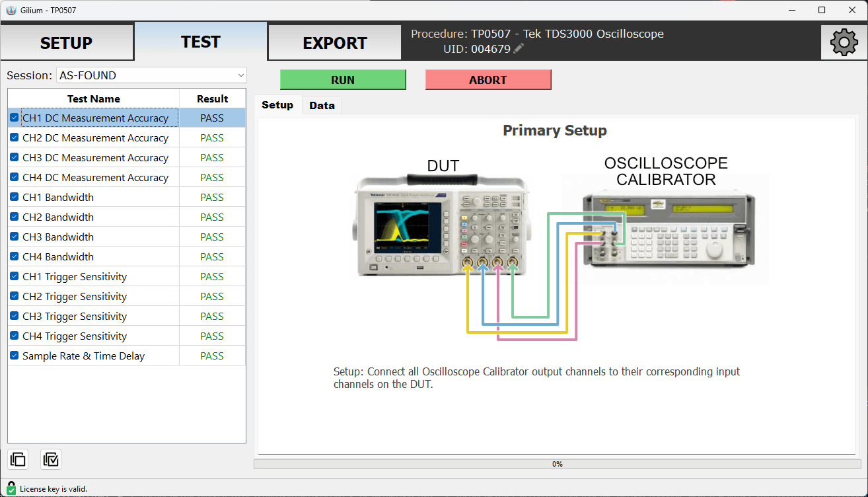Screen dimensions: 868x497
Task: Select the CH4 Trigger Sensitivity test name
Action: pos(75,336)
